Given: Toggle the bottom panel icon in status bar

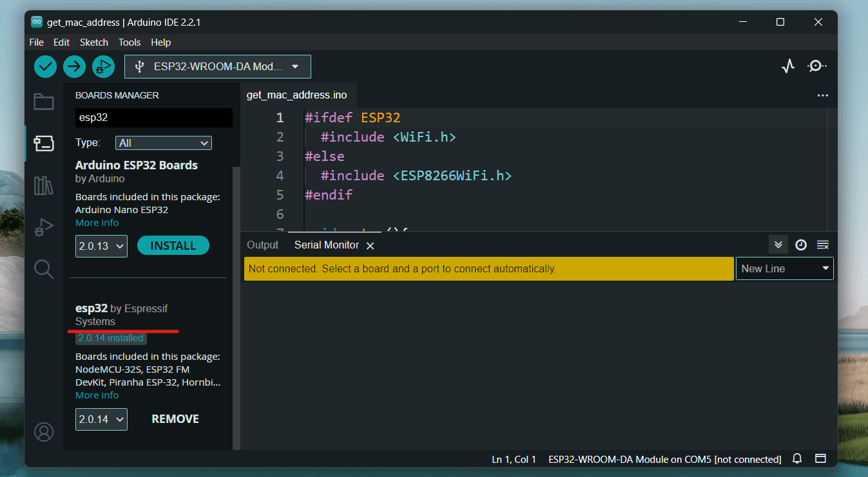Looking at the screenshot, I should [x=820, y=459].
